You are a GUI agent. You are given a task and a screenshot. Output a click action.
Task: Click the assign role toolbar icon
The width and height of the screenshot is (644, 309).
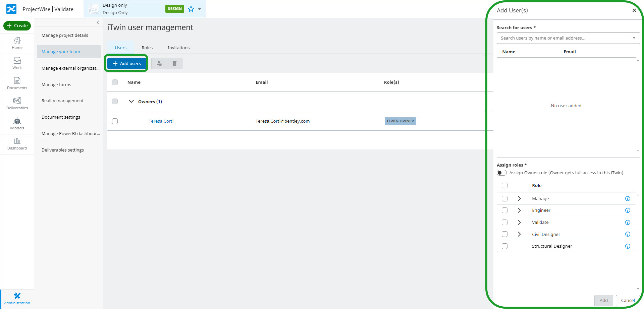(159, 63)
